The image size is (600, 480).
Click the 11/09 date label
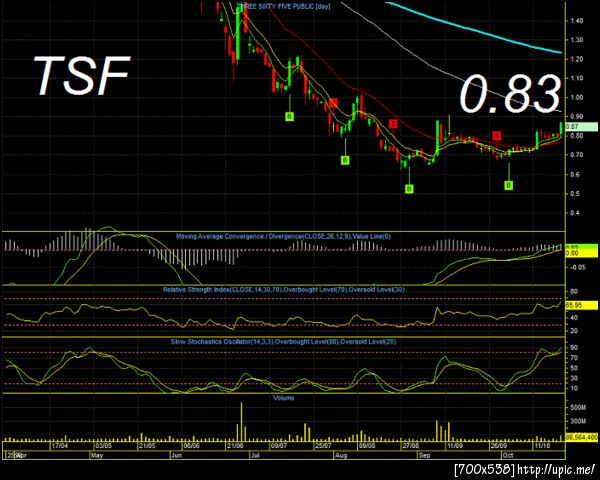[x=455, y=446]
